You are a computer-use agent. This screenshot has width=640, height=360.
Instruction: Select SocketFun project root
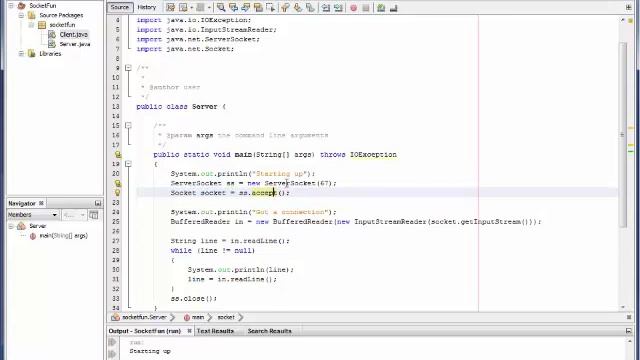[42, 6]
